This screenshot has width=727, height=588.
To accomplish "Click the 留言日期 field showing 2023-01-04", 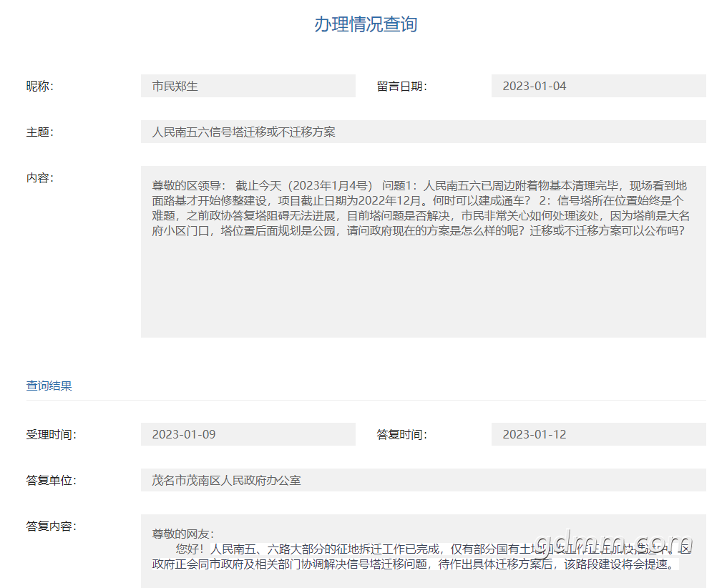I will (x=598, y=86).
